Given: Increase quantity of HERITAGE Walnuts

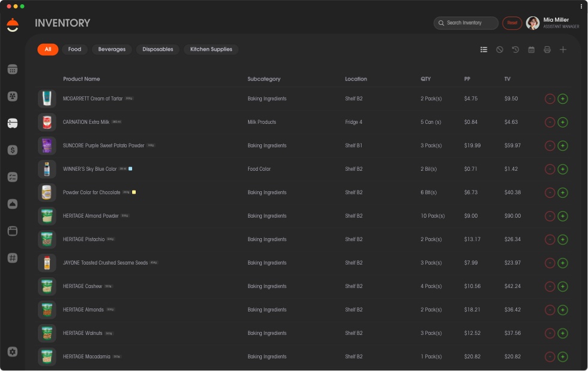Looking at the screenshot, I should (562, 333).
